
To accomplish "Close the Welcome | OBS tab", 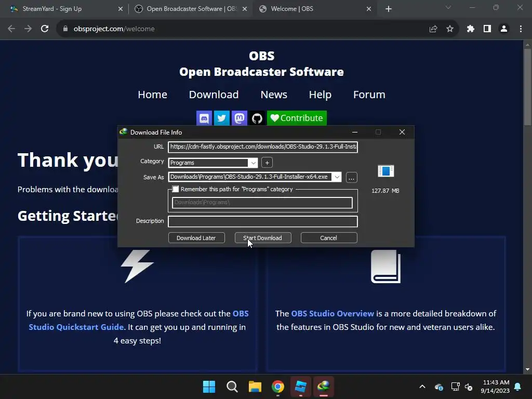I will [x=369, y=9].
